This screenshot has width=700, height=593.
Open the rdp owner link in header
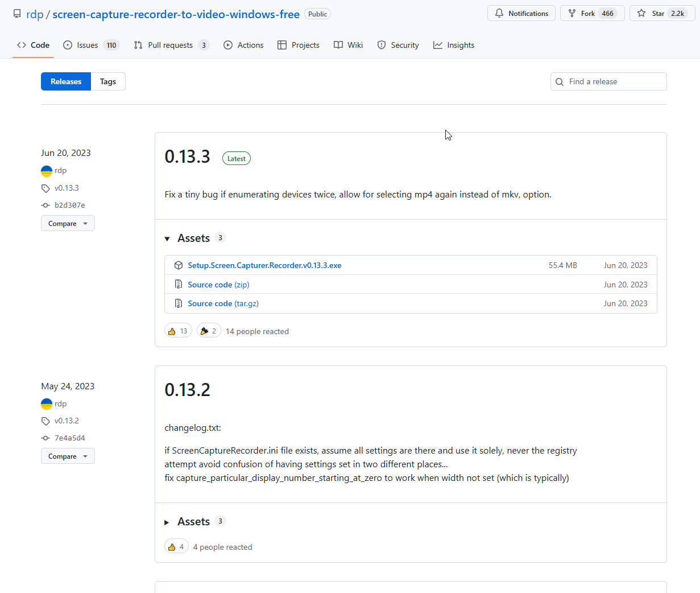35,14
